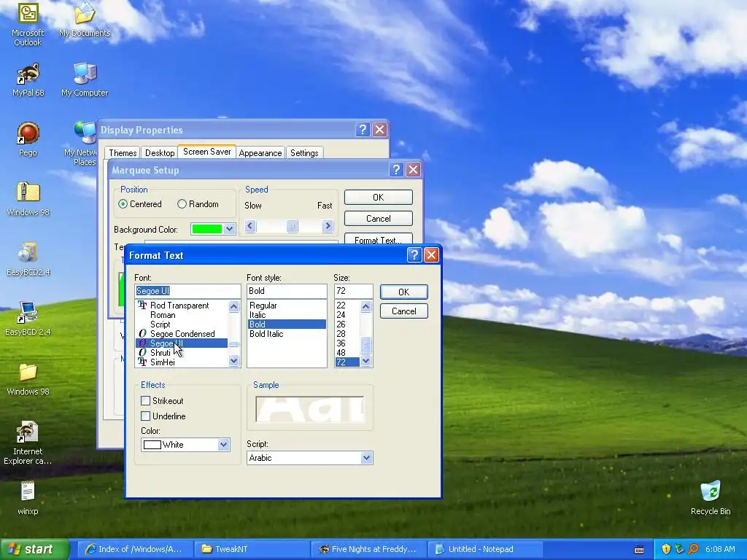Screen dimensions: 747x560
Task: Click the Marquee Setup help question button
Action: click(396, 169)
